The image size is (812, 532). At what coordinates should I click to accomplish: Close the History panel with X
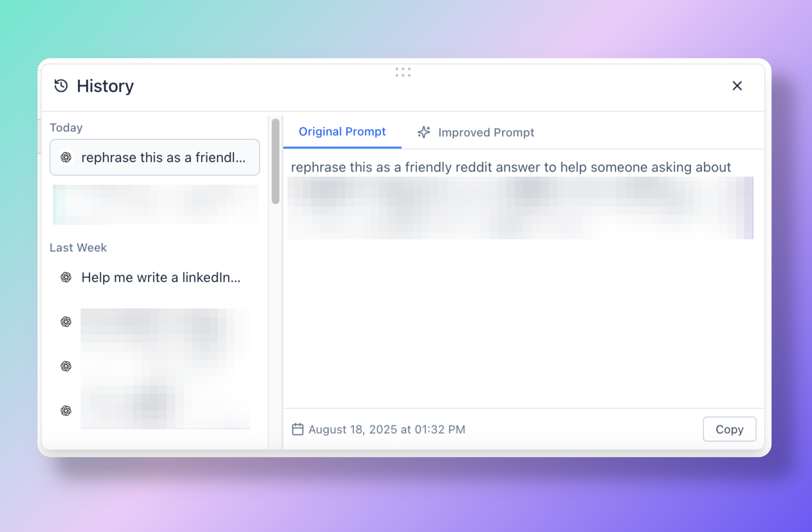pyautogui.click(x=737, y=86)
